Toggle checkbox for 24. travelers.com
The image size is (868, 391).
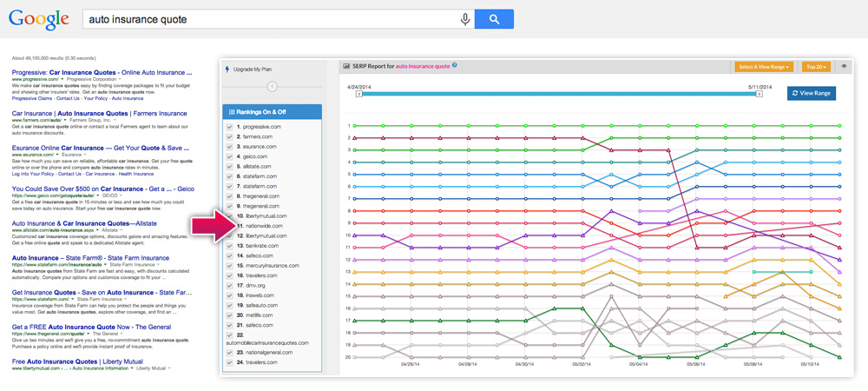tap(229, 362)
